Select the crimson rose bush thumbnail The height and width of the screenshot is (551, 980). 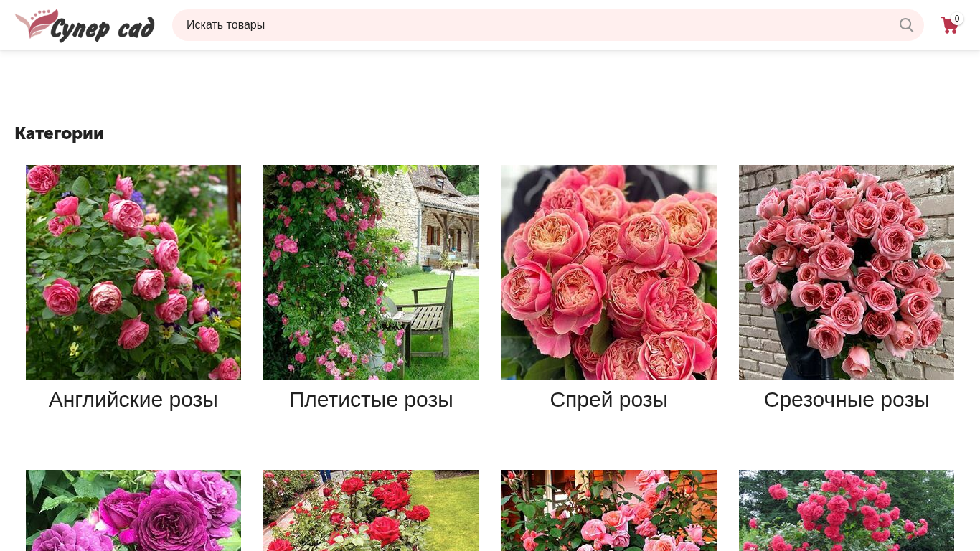click(847, 510)
